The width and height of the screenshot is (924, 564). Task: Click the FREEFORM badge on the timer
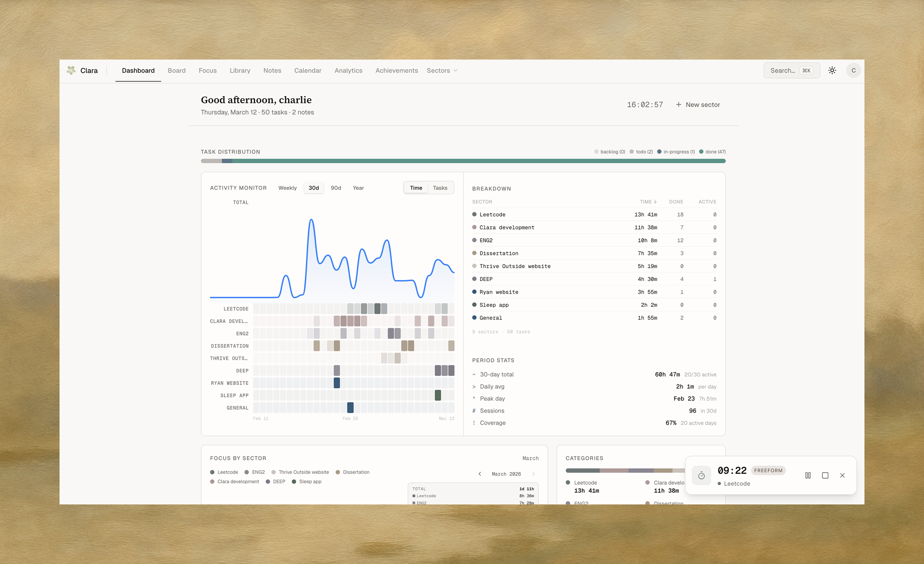pos(768,470)
